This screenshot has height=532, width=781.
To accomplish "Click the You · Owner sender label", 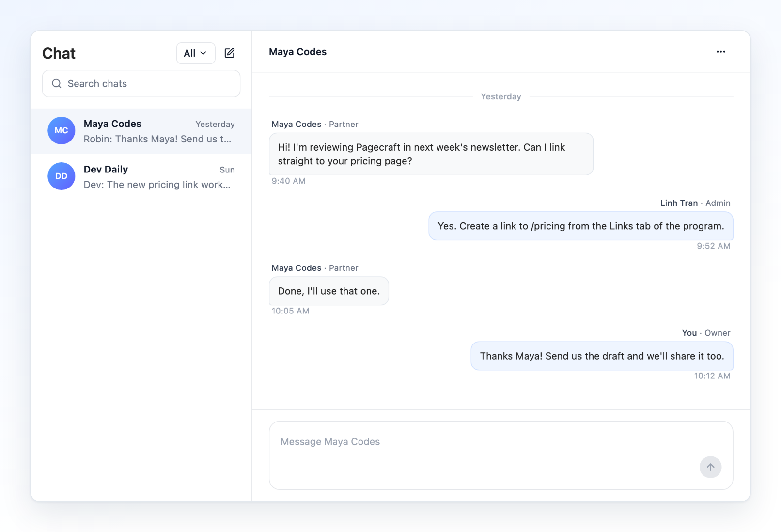I will [x=706, y=333].
